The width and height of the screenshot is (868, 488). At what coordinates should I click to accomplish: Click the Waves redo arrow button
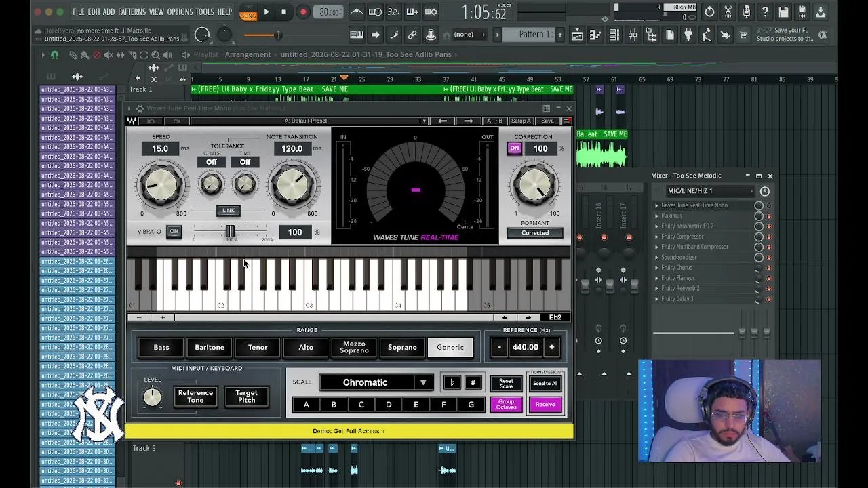176,121
